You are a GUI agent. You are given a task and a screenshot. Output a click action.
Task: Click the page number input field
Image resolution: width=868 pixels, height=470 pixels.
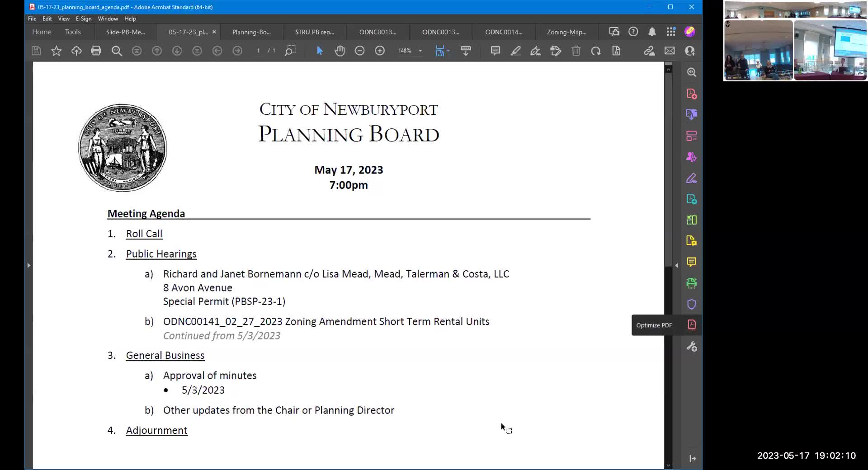click(x=259, y=51)
